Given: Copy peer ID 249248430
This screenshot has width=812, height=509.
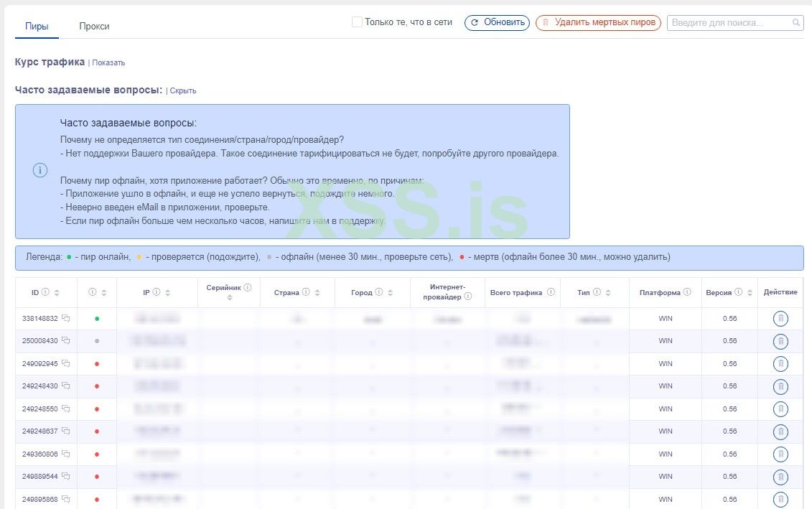Looking at the screenshot, I should pos(66,386).
